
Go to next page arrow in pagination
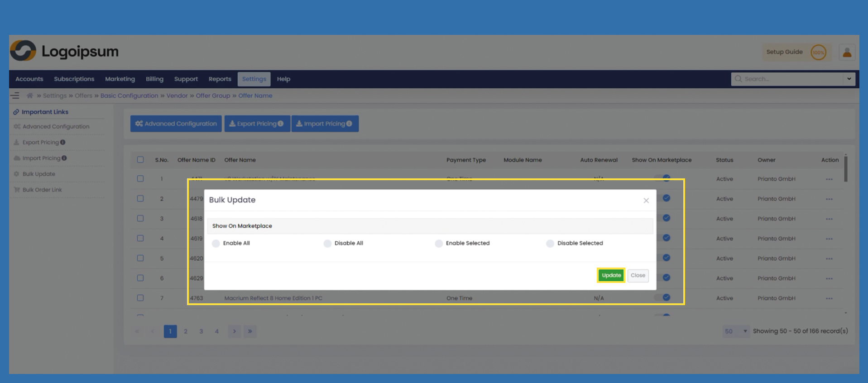tap(234, 331)
